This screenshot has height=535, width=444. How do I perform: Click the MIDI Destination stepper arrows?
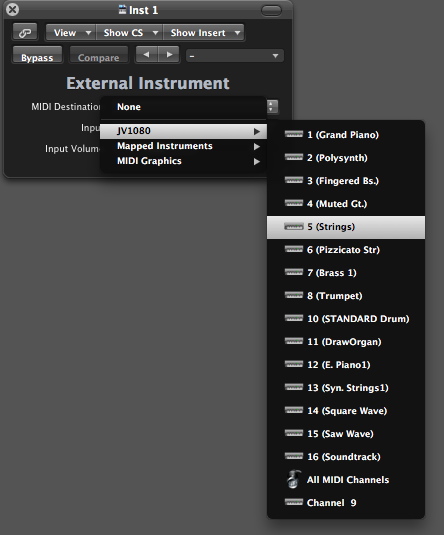tap(272, 106)
